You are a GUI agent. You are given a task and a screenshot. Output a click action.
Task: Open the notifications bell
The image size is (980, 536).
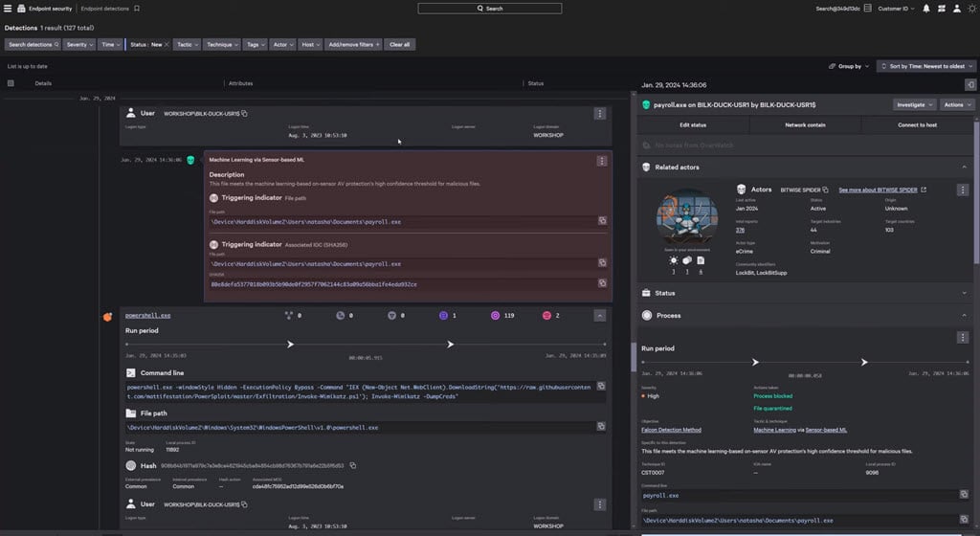pos(926,8)
